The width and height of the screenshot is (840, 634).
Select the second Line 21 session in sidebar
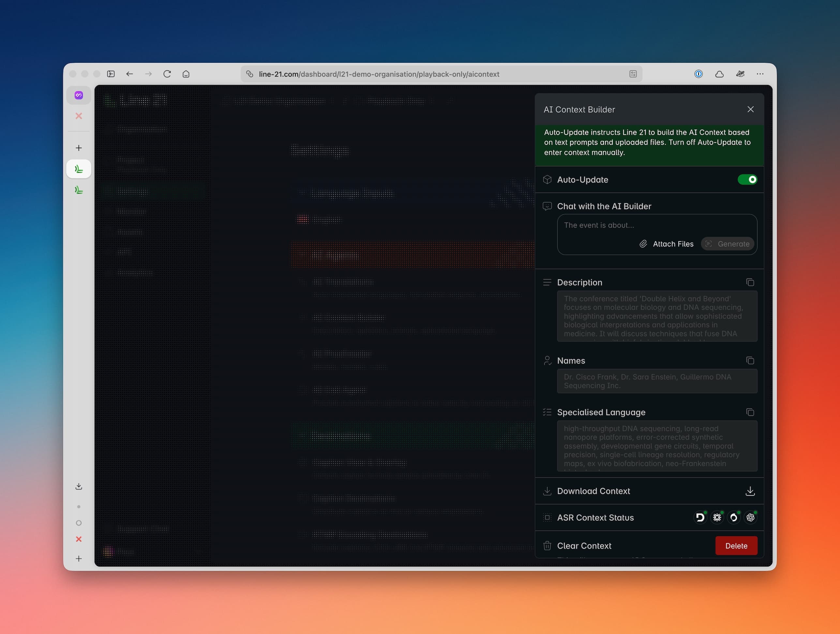[x=79, y=190]
